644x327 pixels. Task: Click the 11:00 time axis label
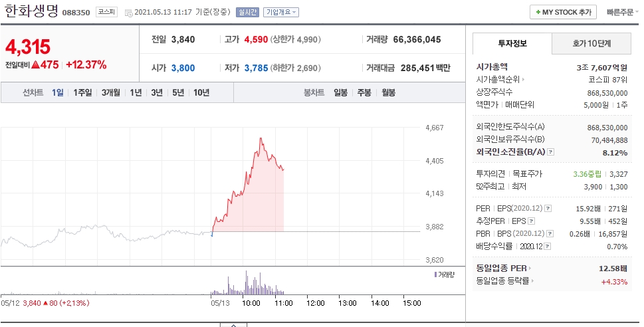point(283,303)
